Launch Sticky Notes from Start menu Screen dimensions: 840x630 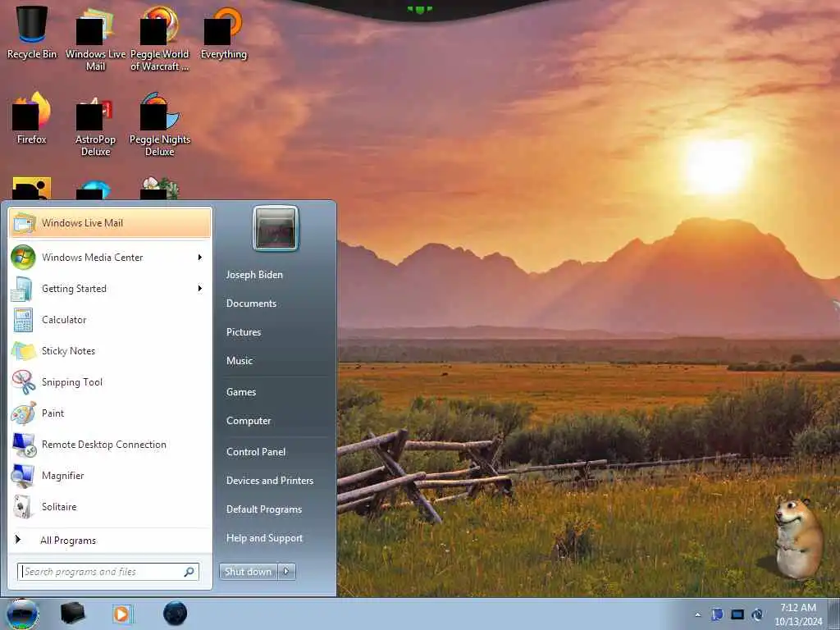110,351
